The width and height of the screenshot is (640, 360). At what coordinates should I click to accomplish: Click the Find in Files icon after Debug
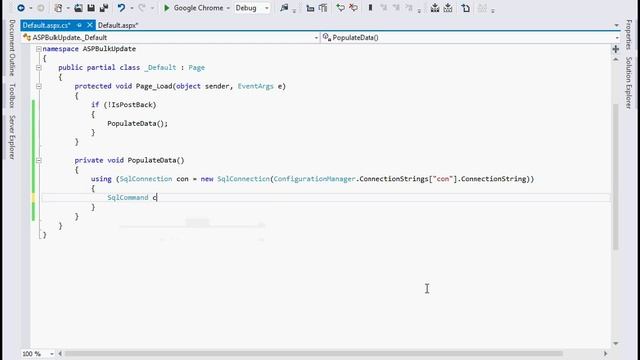coord(284,8)
